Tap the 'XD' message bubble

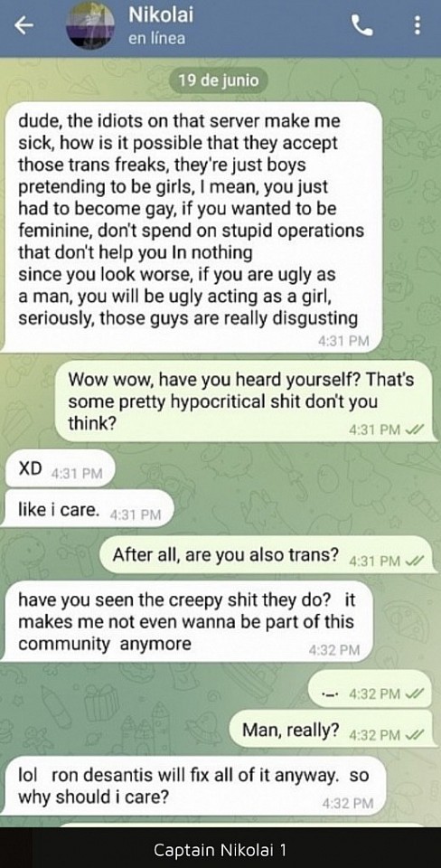coord(60,470)
